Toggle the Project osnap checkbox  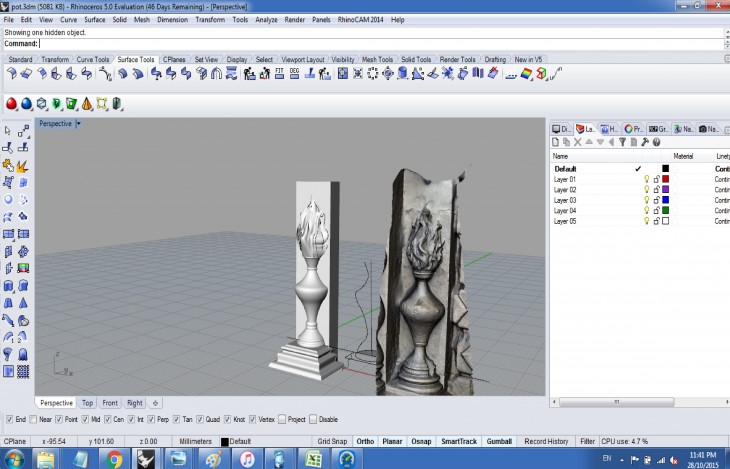[x=282, y=419]
